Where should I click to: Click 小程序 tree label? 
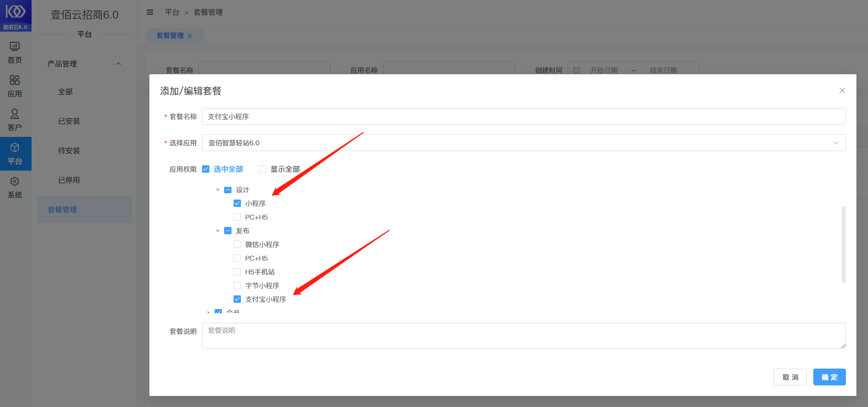[x=255, y=204]
